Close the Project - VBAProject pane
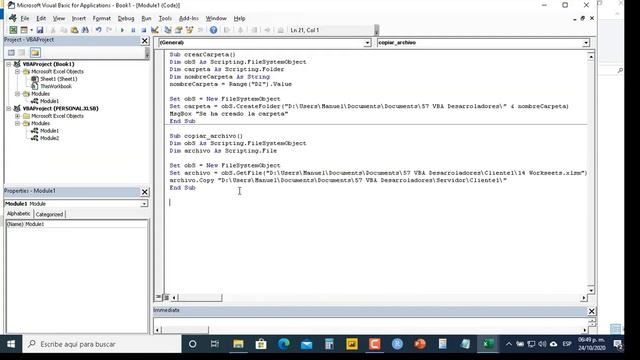The height and width of the screenshot is (360, 640). click(x=144, y=41)
